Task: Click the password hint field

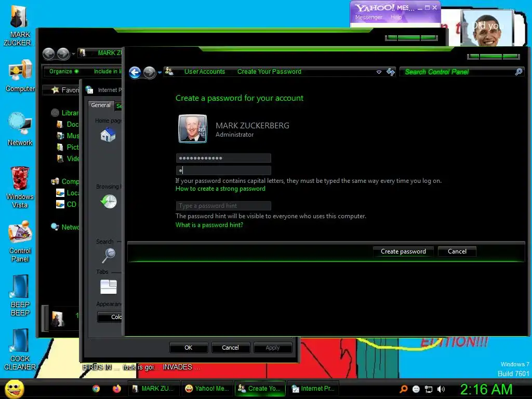Action: [223, 206]
